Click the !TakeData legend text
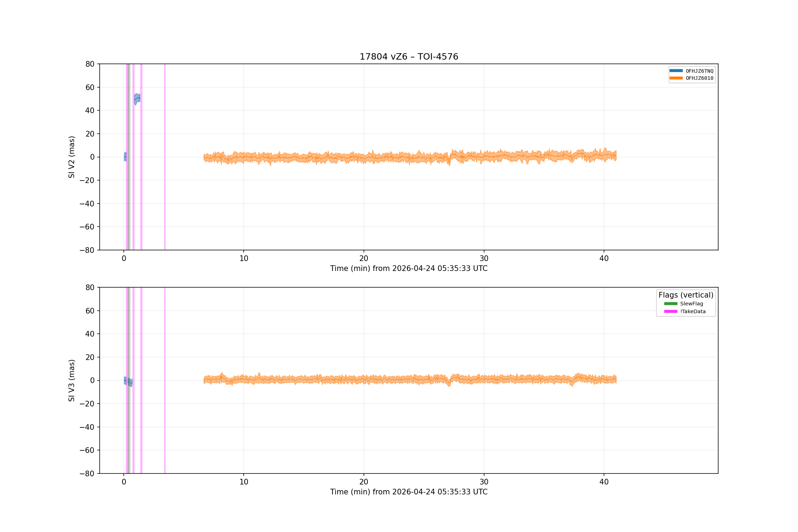The height and width of the screenshot is (532, 798). click(x=693, y=311)
